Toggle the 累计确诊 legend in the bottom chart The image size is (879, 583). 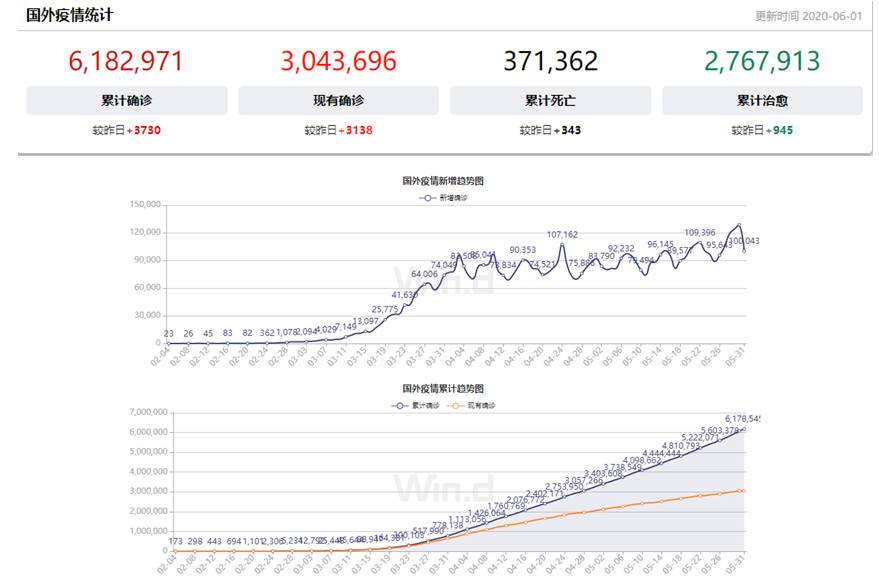[415, 405]
